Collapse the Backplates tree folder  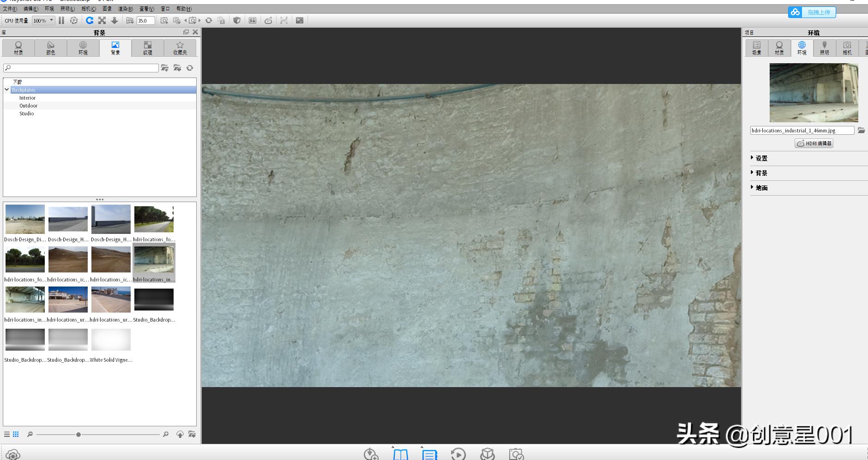pyautogui.click(x=7, y=90)
